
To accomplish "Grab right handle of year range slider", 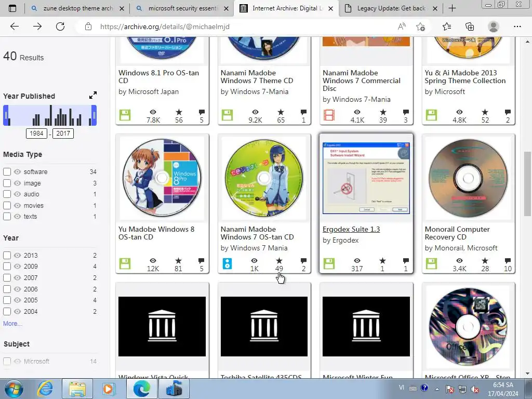I will (x=94, y=115).
